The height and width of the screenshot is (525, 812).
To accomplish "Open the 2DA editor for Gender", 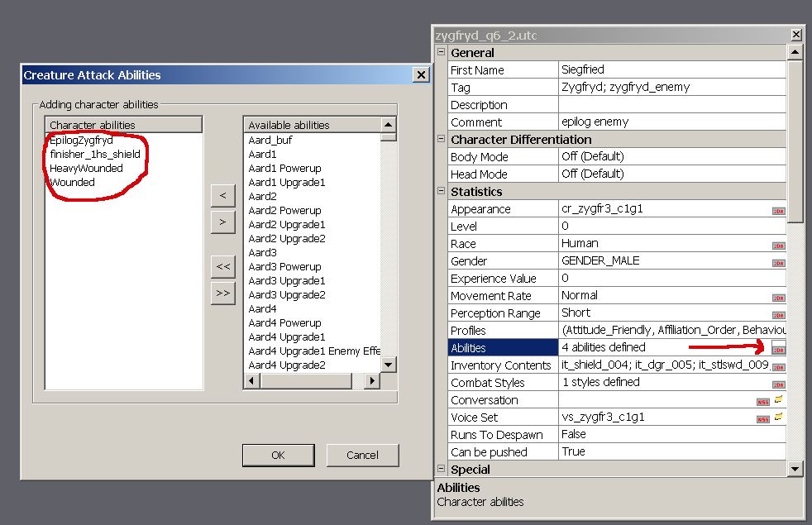I will 778,262.
